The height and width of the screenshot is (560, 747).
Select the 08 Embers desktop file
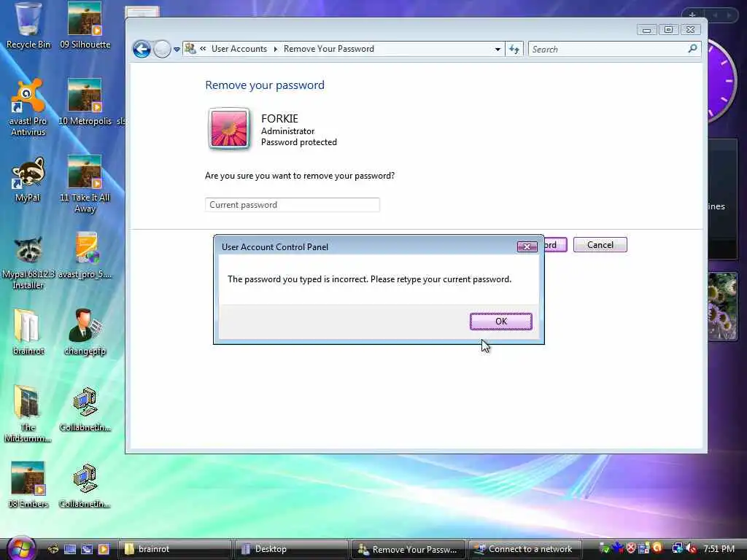tap(28, 484)
